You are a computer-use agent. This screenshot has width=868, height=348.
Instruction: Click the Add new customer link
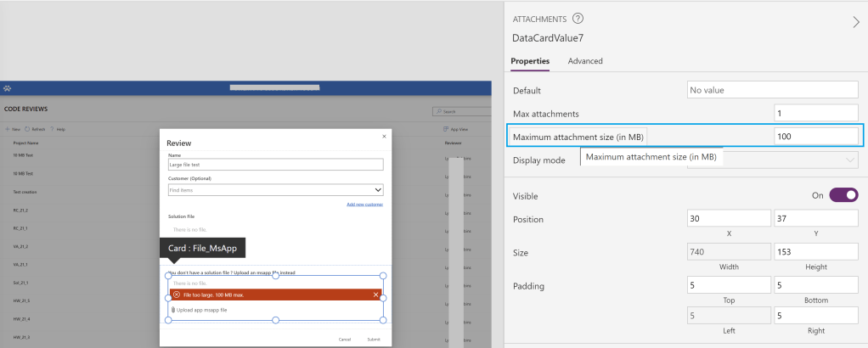coord(364,205)
